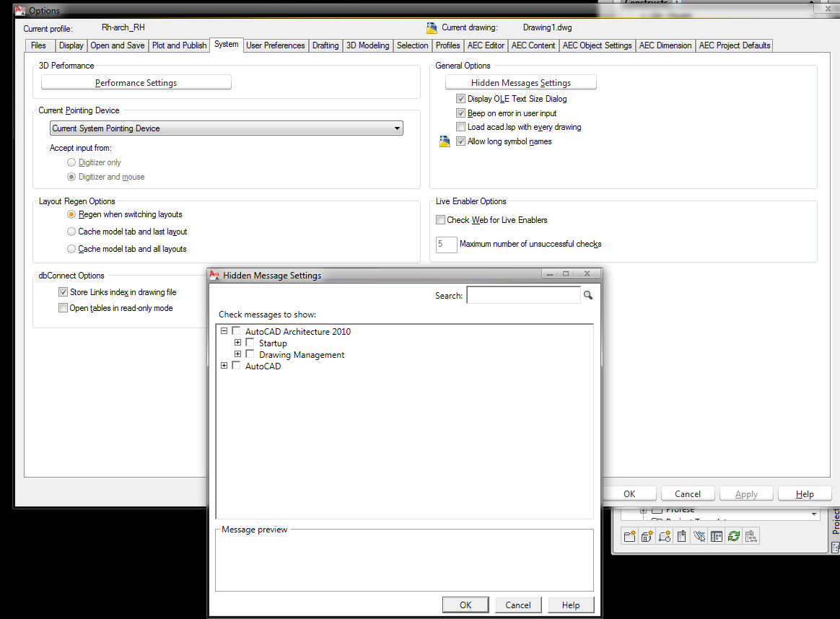
Task: Collapse the AutoCAD Architecture 2010 tree node
Action: (x=224, y=331)
